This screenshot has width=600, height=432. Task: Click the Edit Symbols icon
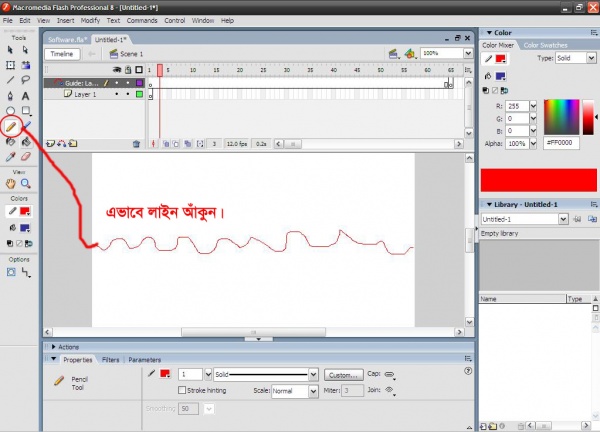(x=410, y=54)
